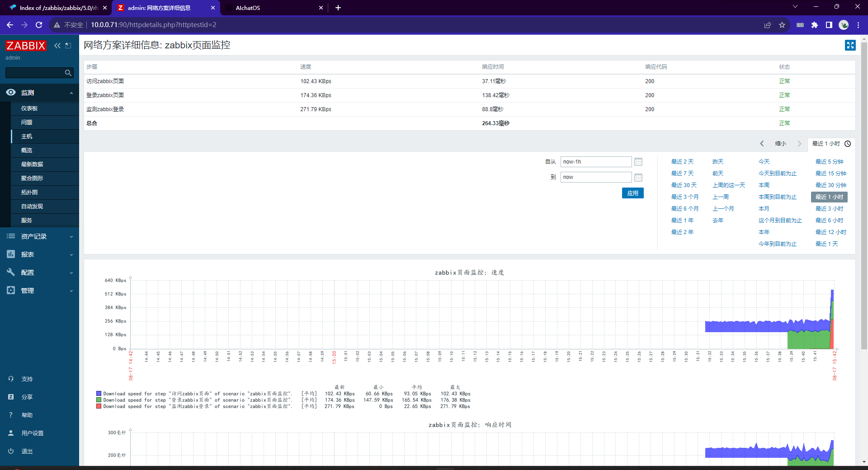The image size is (868, 470).
Task: Select 昨天 time range
Action: (718, 162)
